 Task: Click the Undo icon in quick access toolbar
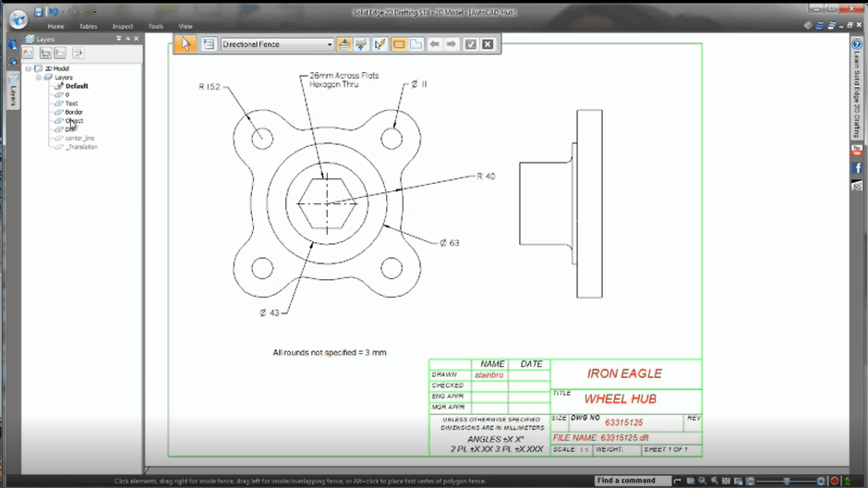click(x=54, y=12)
